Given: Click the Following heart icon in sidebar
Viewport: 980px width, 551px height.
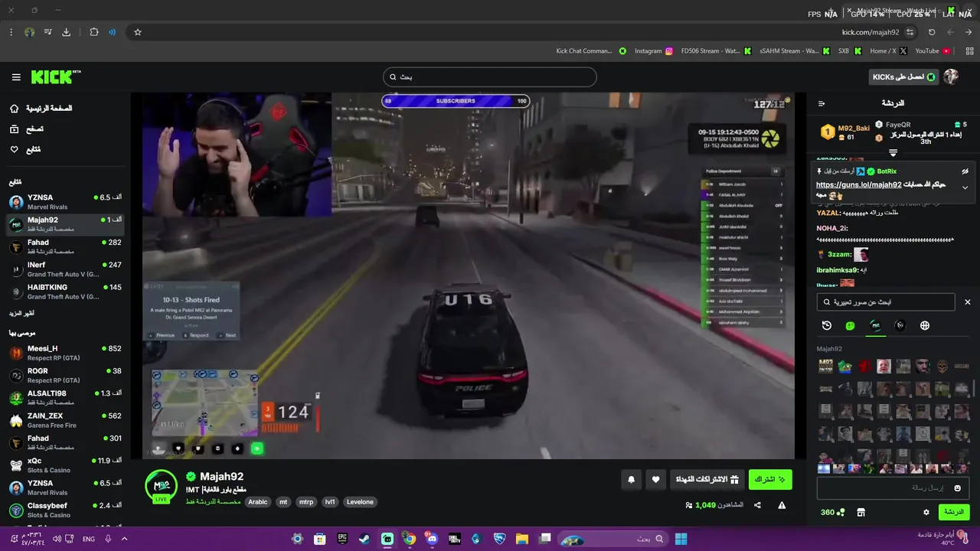Looking at the screenshot, I should (x=15, y=149).
